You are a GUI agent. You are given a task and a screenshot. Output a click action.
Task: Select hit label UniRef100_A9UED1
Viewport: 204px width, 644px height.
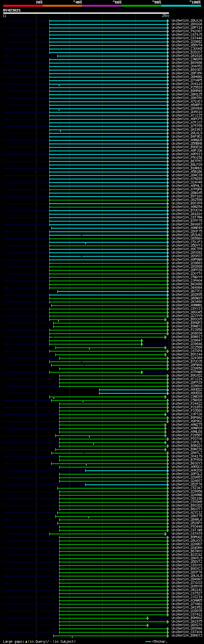[187, 393]
